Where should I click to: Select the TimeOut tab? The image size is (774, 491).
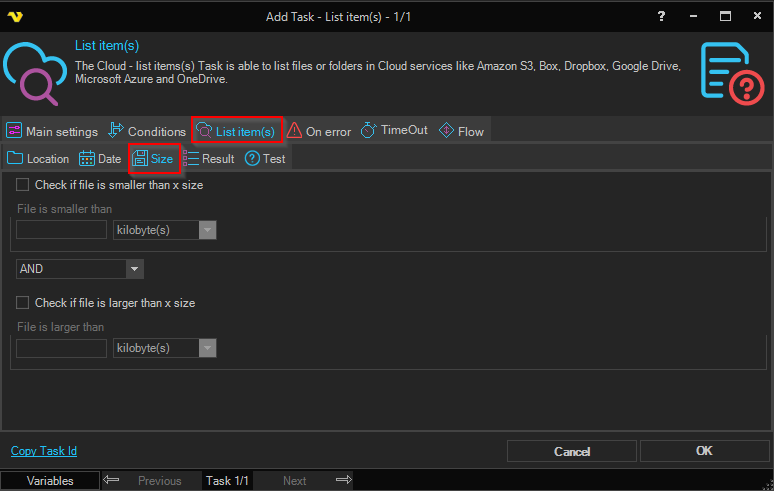pyautogui.click(x=394, y=131)
